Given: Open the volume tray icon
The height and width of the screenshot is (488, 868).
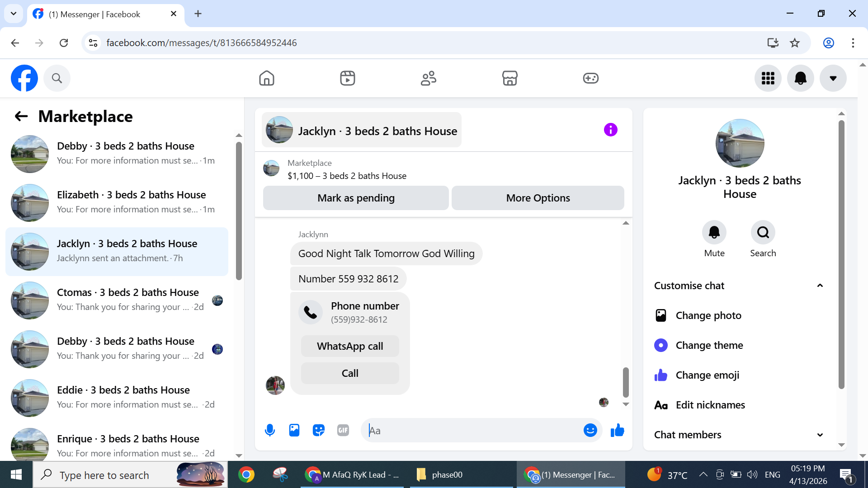Looking at the screenshot, I should tap(752, 474).
